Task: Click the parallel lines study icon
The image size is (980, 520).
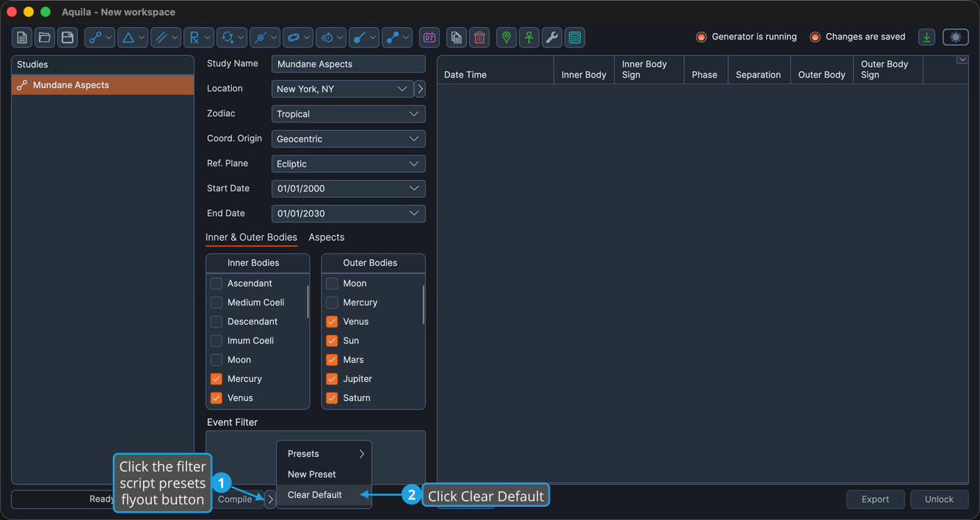Action: pos(166,37)
